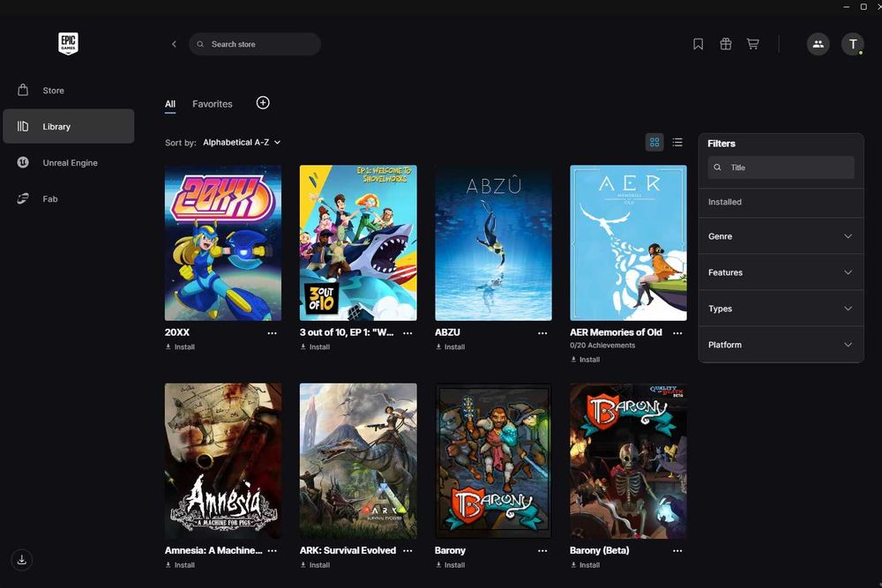The image size is (882, 588).
Task: Open the Barony (Beta) cover art
Action: click(628, 461)
